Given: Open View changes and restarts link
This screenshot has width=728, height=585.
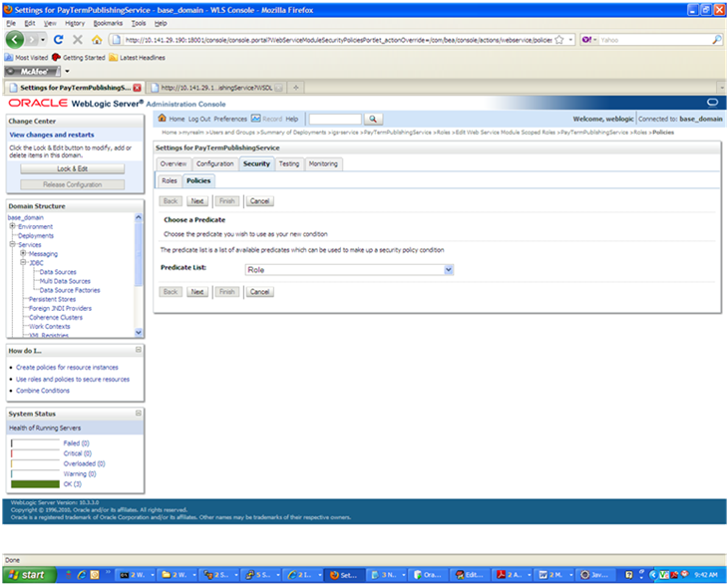Looking at the screenshot, I should (52, 135).
